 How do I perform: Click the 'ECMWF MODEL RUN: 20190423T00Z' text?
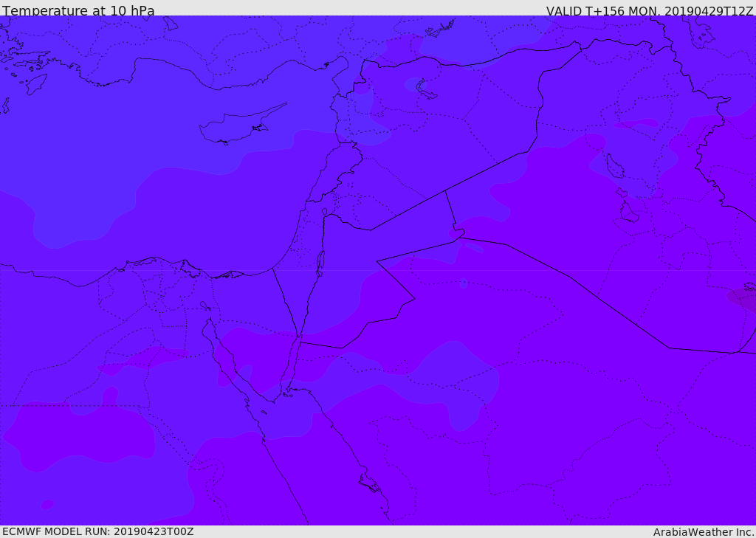click(98, 531)
